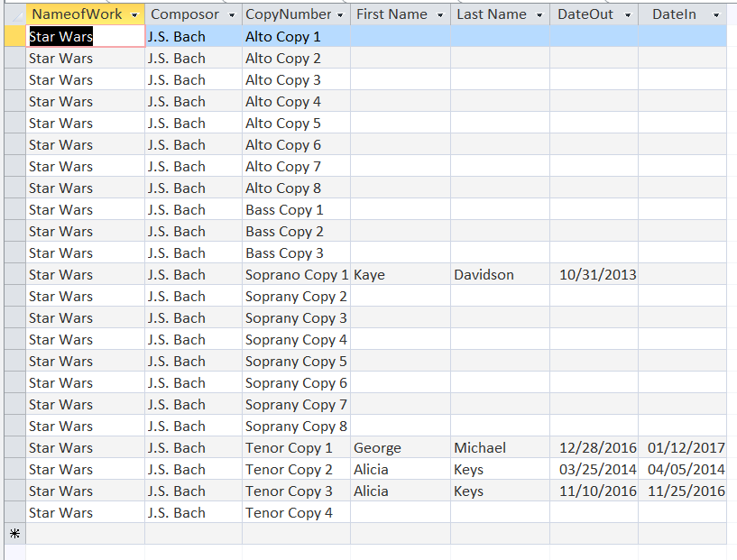Click the Tenor Copy 3 cell
The width and height of the screenshot is (737, 560).
[x=296, y=491]
